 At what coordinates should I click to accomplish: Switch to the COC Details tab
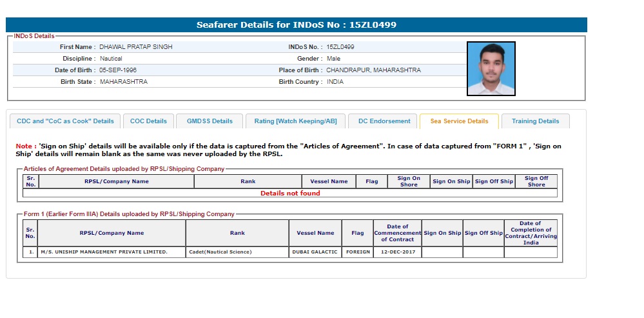tap(148, 121)
